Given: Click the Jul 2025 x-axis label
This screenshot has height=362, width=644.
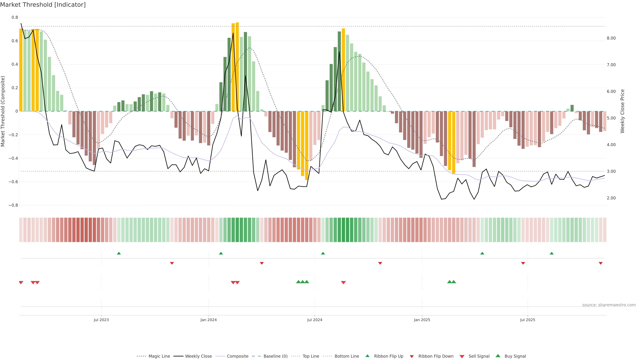Looking at the screenshot, I should click(x=527, y=320).
